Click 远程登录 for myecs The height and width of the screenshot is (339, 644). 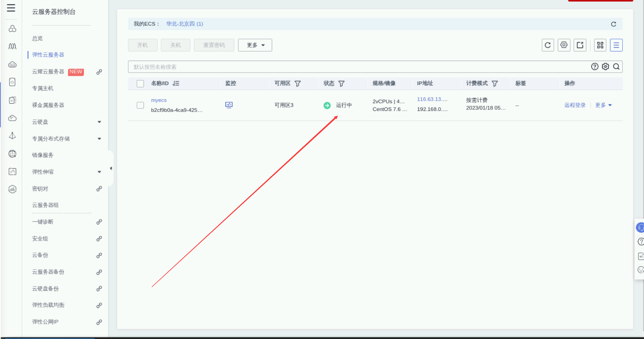575,105
